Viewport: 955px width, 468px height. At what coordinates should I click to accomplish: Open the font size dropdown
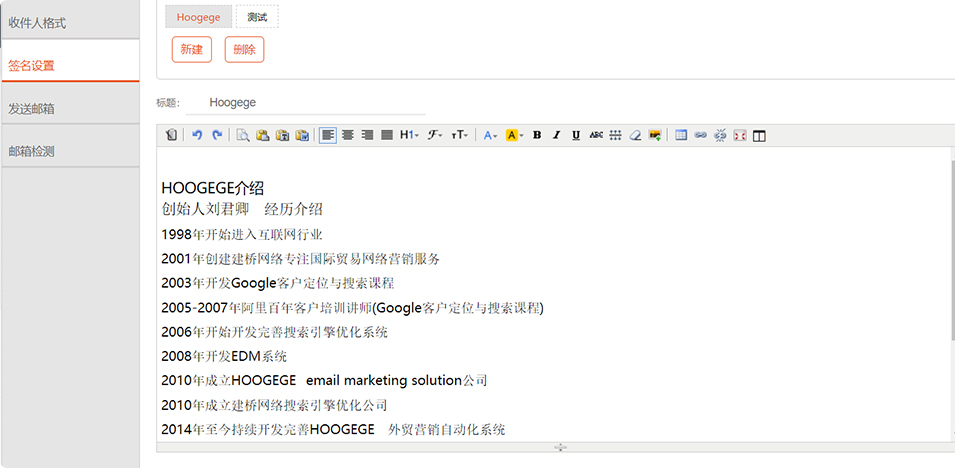pos(459,135)
